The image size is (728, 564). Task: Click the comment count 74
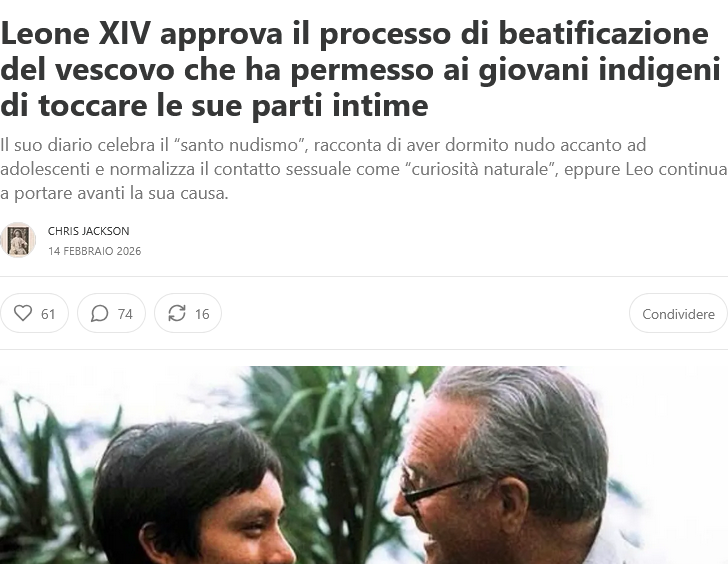click(125, 314)
